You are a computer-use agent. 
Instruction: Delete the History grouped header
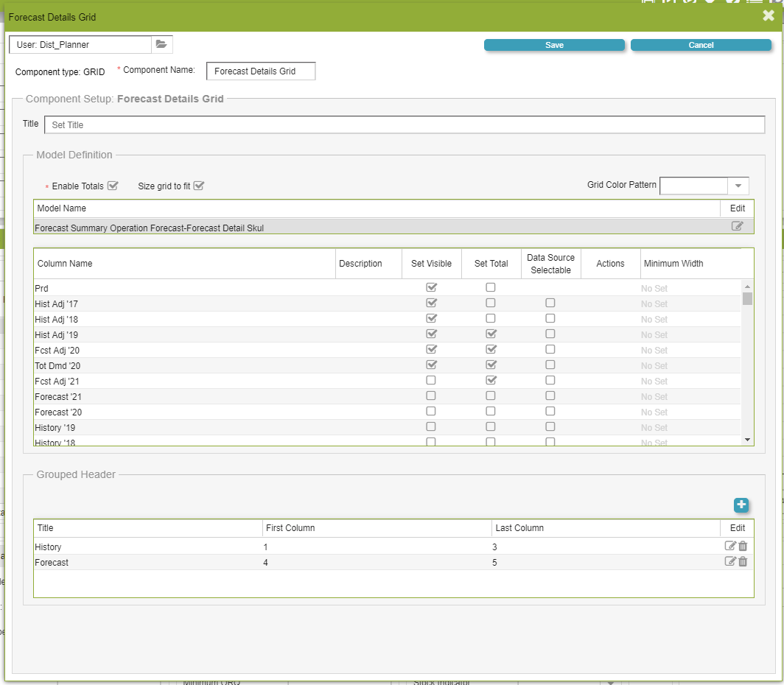tap(743, 546)
